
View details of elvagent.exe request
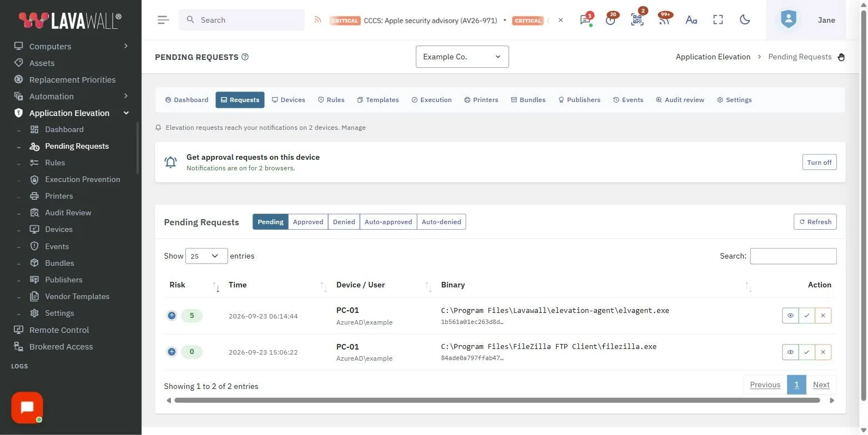click(x=790, y=316)
